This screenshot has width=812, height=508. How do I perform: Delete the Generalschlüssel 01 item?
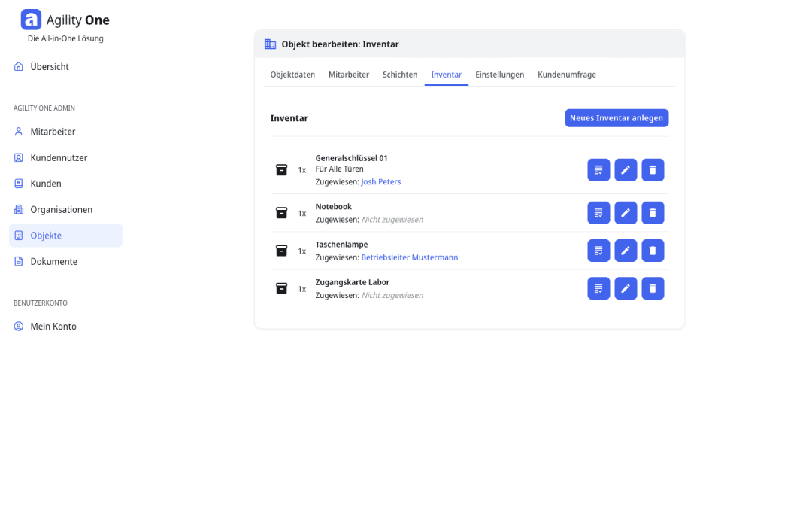click(x=653, y=170)
